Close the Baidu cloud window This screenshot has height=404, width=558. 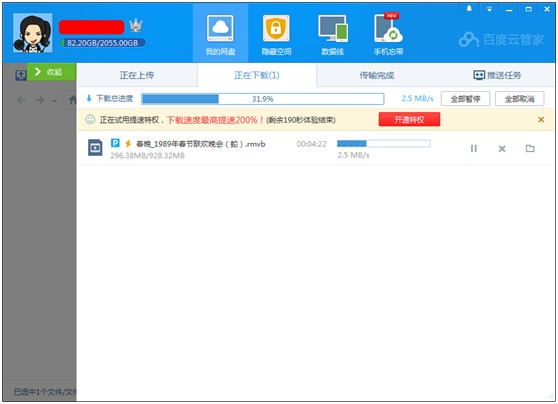(x=547, y=9)
